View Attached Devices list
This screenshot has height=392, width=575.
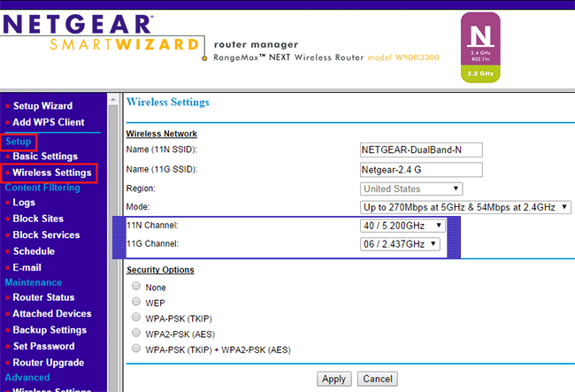point(51,313)
